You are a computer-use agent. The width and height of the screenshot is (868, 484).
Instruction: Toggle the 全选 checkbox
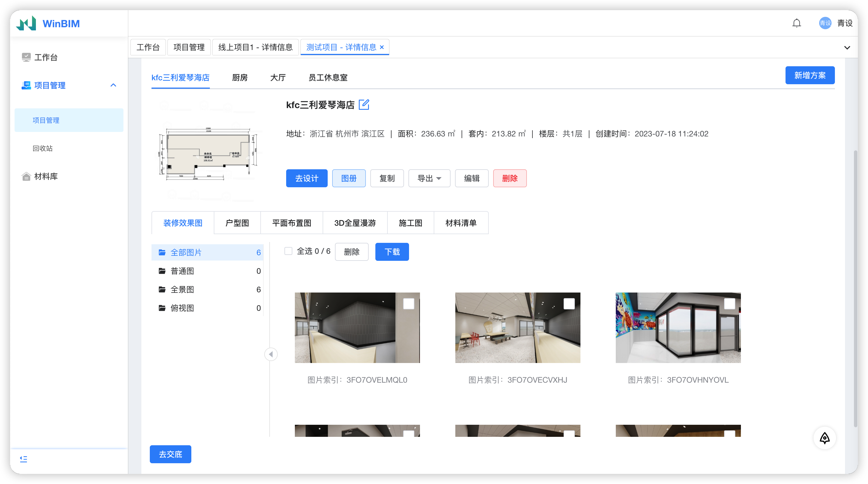pos(288,251)
